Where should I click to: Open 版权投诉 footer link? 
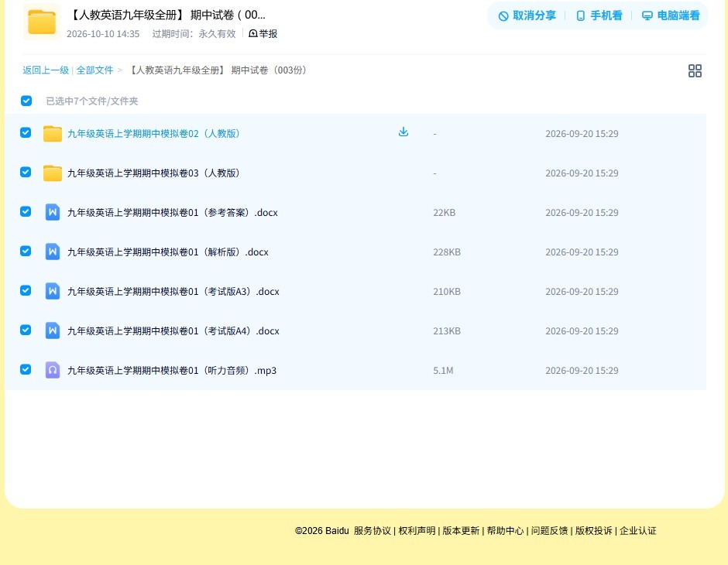pos(594,531)
